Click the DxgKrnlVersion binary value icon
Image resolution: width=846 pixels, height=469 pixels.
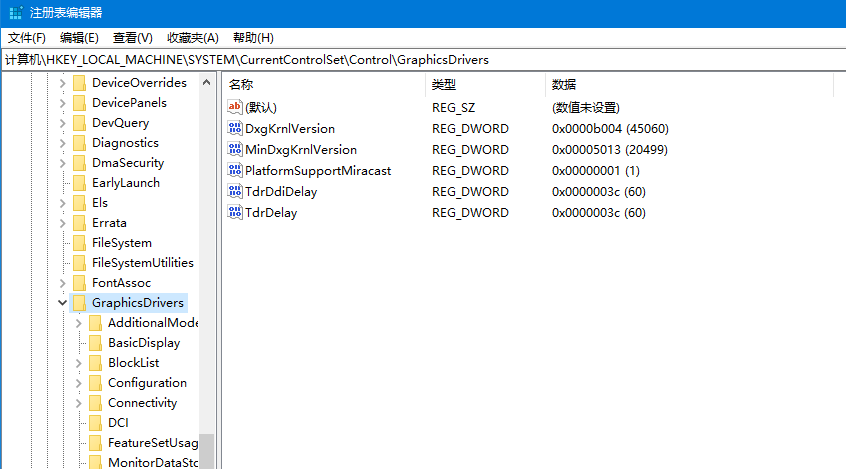click(x=235, y=129)
